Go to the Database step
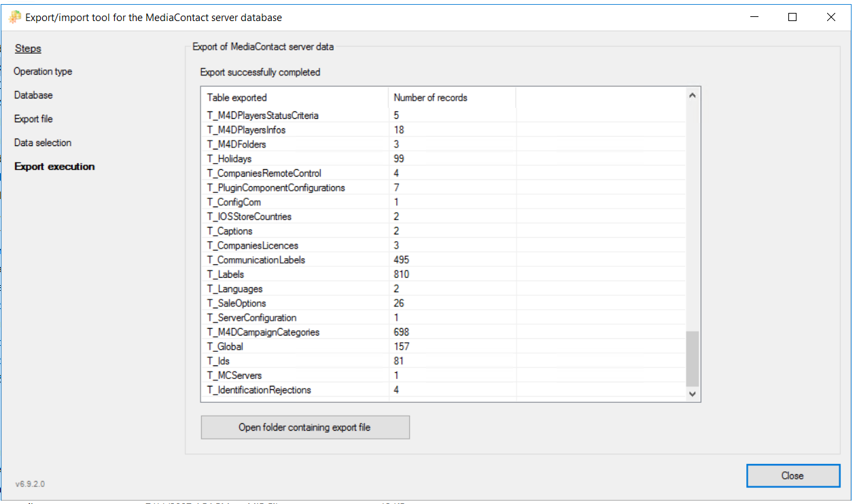Image resolution: width=857 pixels, height=504 pixels. (x=33, y=95)
